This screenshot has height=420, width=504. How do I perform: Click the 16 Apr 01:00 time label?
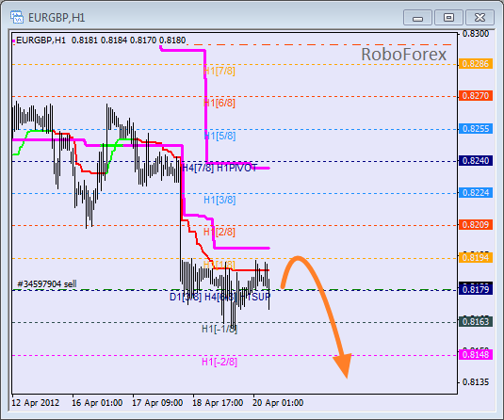(97, 403)
